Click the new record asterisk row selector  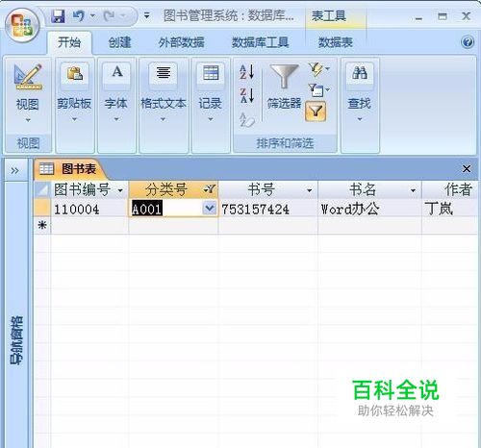42,225
